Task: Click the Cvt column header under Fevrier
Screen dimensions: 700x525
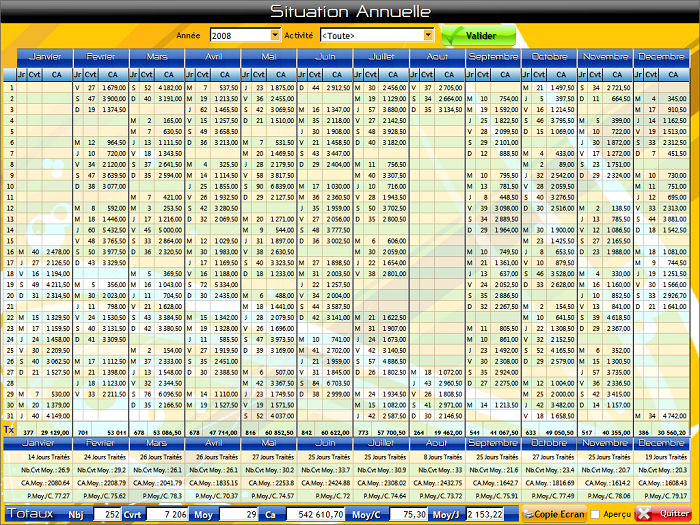Action: 91,74
